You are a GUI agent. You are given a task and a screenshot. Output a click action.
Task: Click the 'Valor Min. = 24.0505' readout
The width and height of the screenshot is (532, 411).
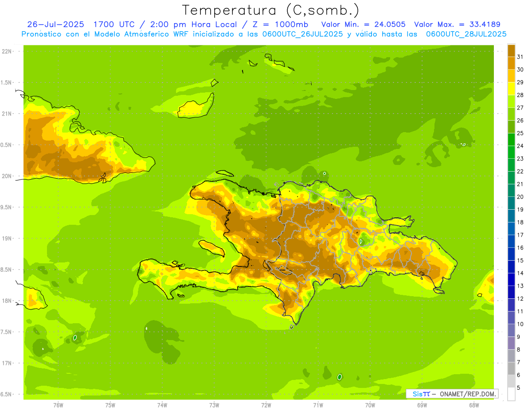(363, 24)
